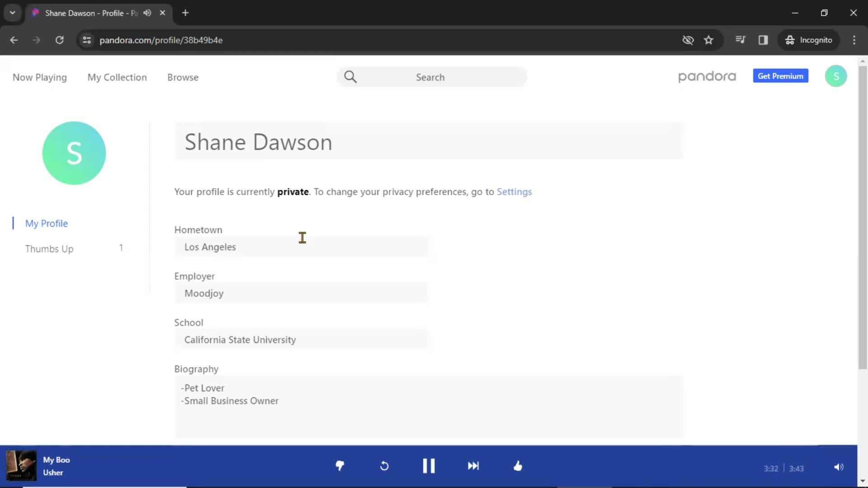Close the Shane Dawson profile tab
Screen dimensions: 868x488
(162, 13)
